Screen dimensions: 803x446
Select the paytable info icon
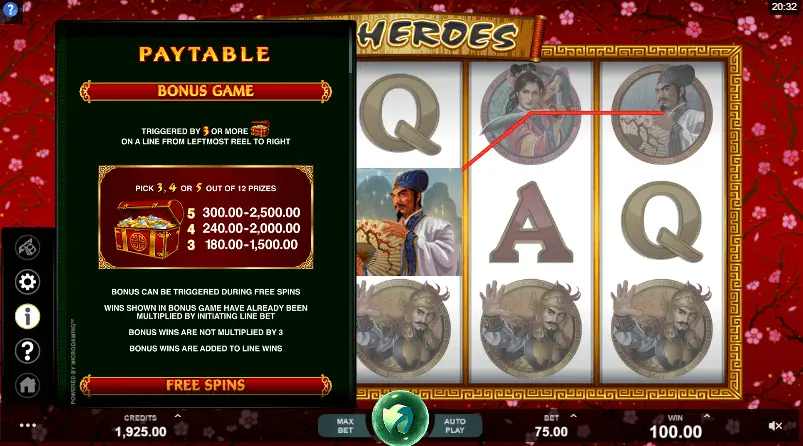click(27, 316)
